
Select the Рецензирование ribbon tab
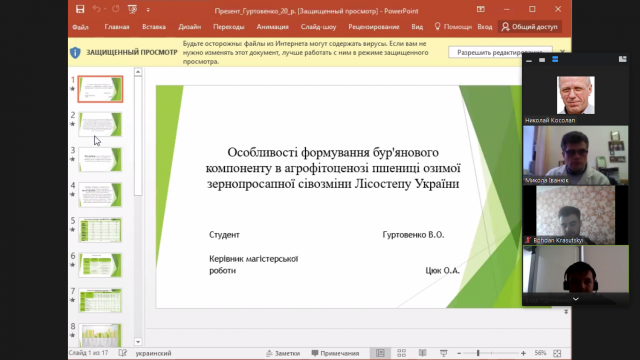tap(373, 27)
